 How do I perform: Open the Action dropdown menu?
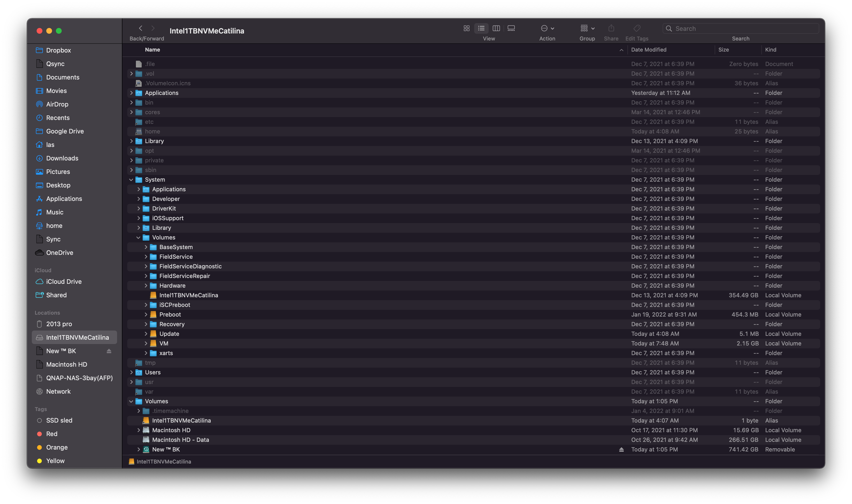pos(547,28)
